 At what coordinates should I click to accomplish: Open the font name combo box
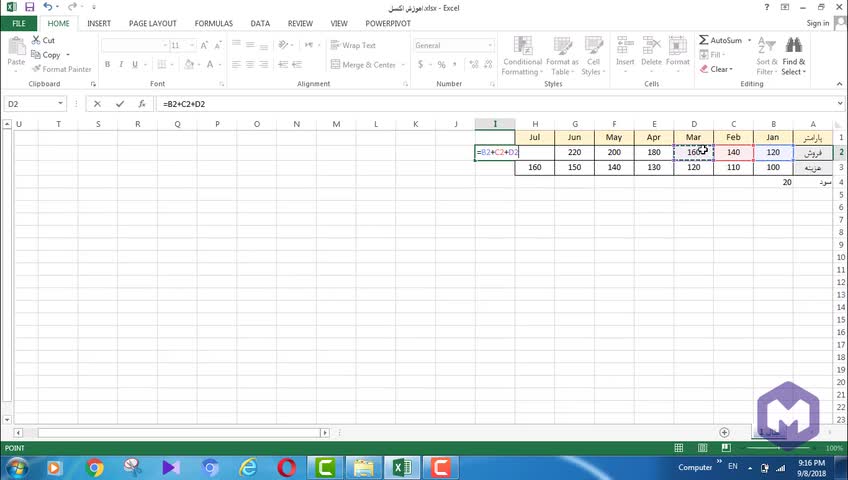click(x=135, y=45)
